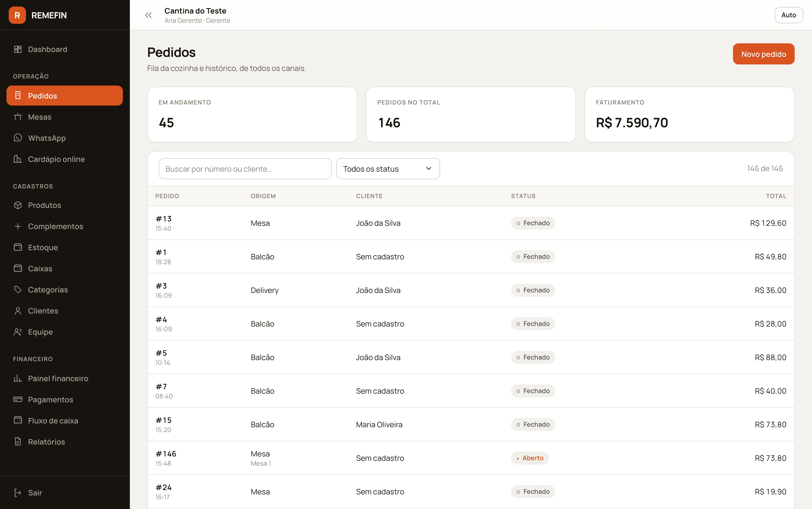Open order #3 Delivery row

click(470, 290)
